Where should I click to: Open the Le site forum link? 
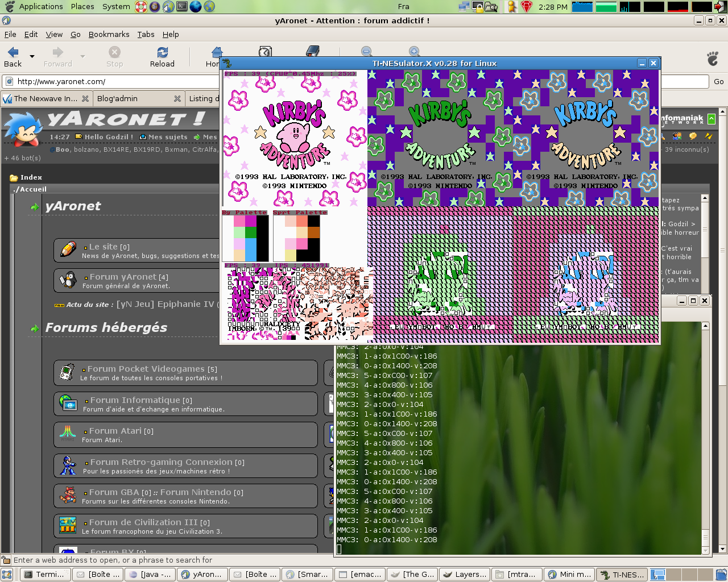pyautogui.click(x=103, y=247)
